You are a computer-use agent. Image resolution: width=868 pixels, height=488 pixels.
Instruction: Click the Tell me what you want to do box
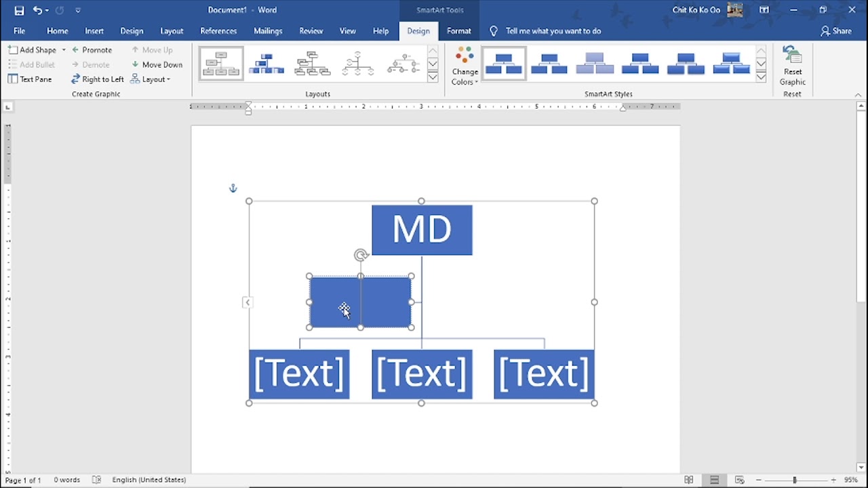pyautogui.click(x=545, y=31)
